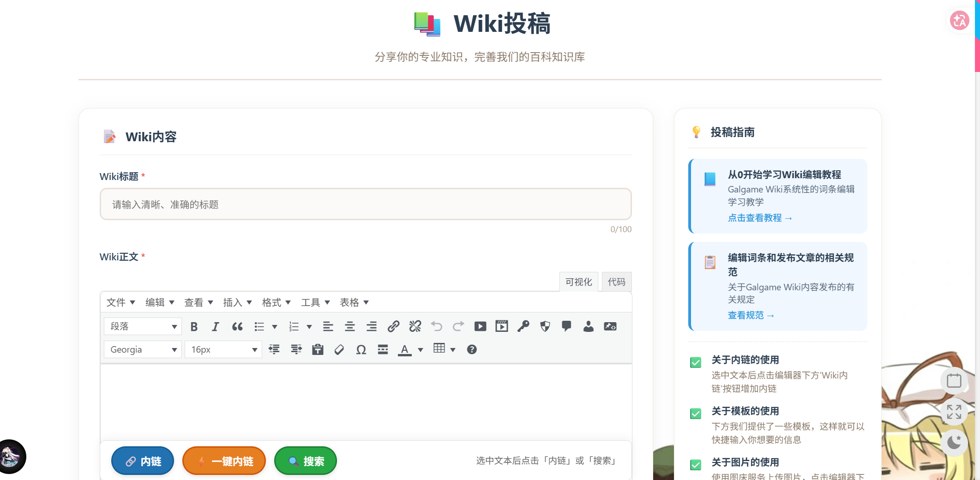Screen dimensions: 980x480
Task: Click the speech bubble icon
Action: (566, 327)
